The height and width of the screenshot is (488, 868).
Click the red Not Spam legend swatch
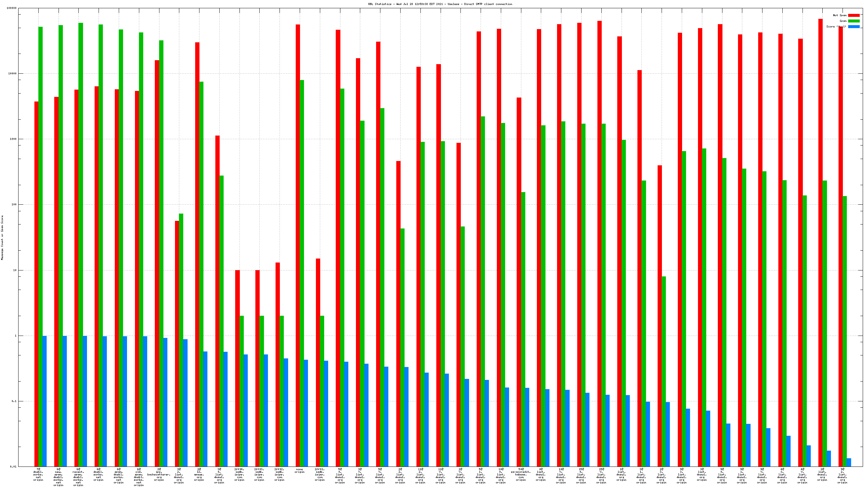(x=853, y=15)
